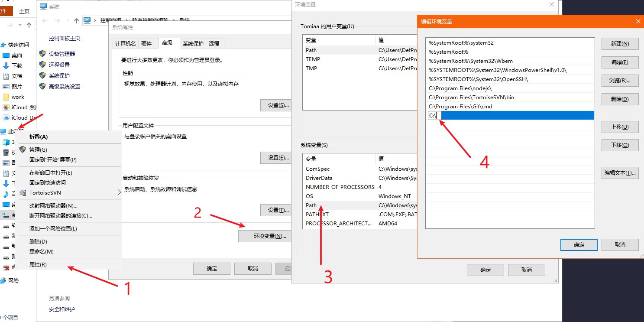Click the 管理(G) shield icon in context menu

click(23, 150)
